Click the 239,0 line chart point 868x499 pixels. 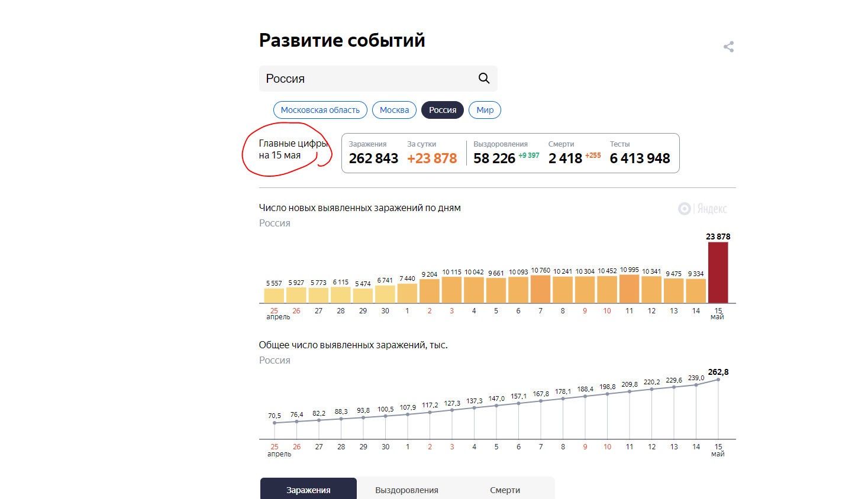click(696, 385)
